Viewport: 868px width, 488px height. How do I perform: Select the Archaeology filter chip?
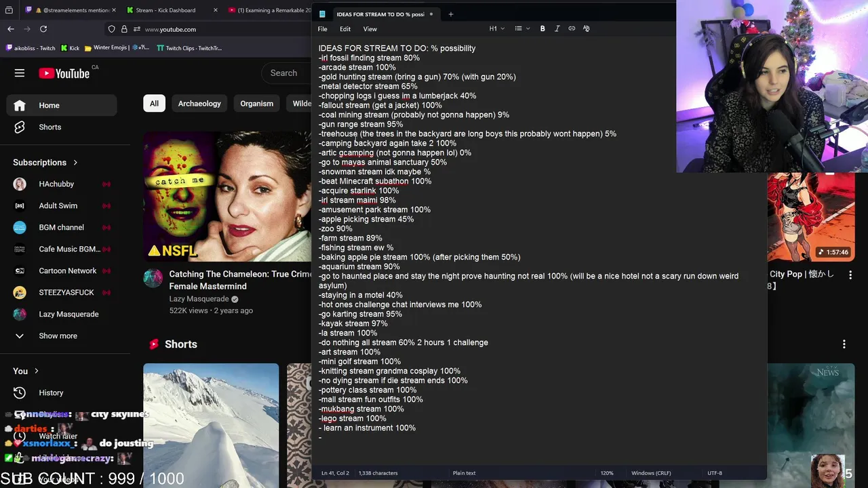pos(199,104)
